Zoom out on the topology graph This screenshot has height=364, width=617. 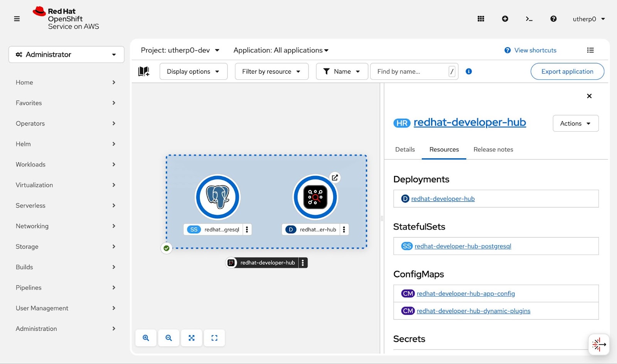169,338
